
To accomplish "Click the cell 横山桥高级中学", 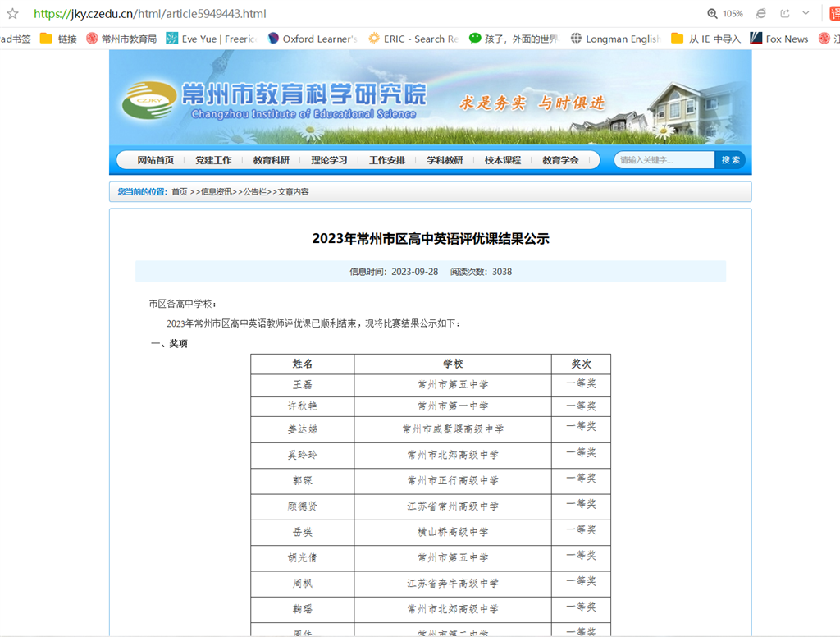I will pyautogui.click(x=453, y=533).
